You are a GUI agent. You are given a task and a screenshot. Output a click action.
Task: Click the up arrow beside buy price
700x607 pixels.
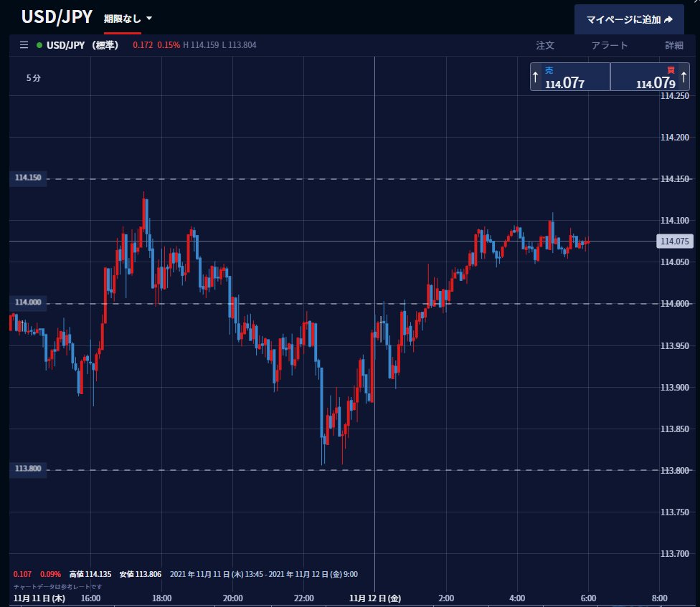pos(684,77)
